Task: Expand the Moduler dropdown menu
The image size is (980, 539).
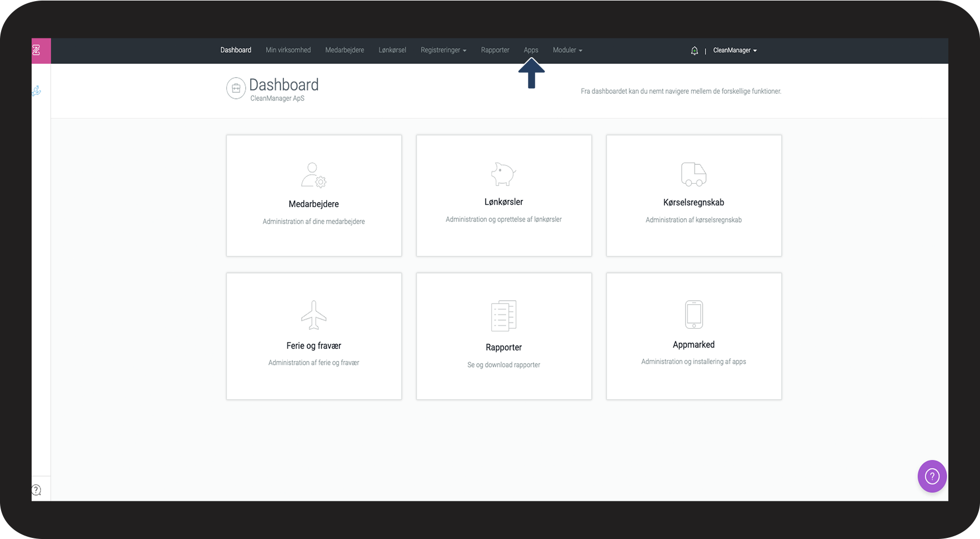Action: click(x=567, y=50)
